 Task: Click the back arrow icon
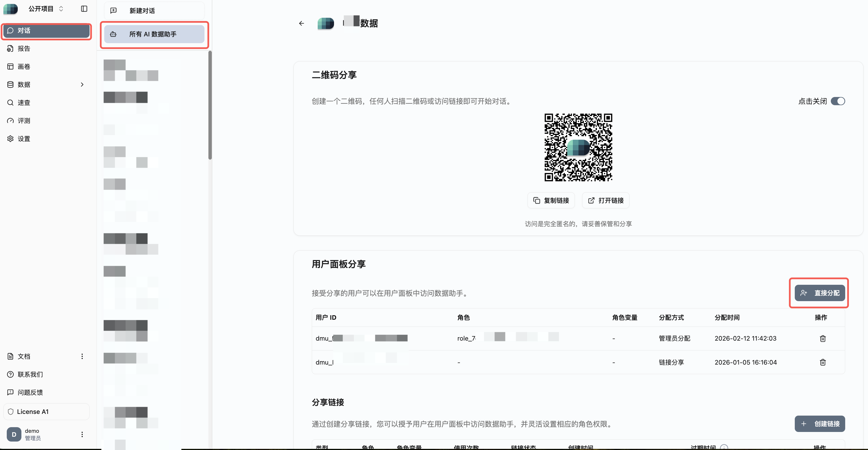[x=301, y=23]
